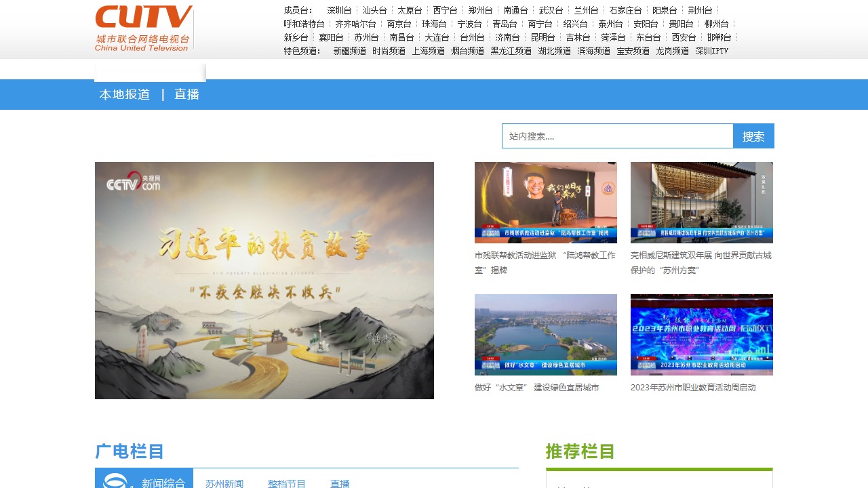Select the 南昌台 station link
This screenshot has width=868, height=488.
coord(401,37)
